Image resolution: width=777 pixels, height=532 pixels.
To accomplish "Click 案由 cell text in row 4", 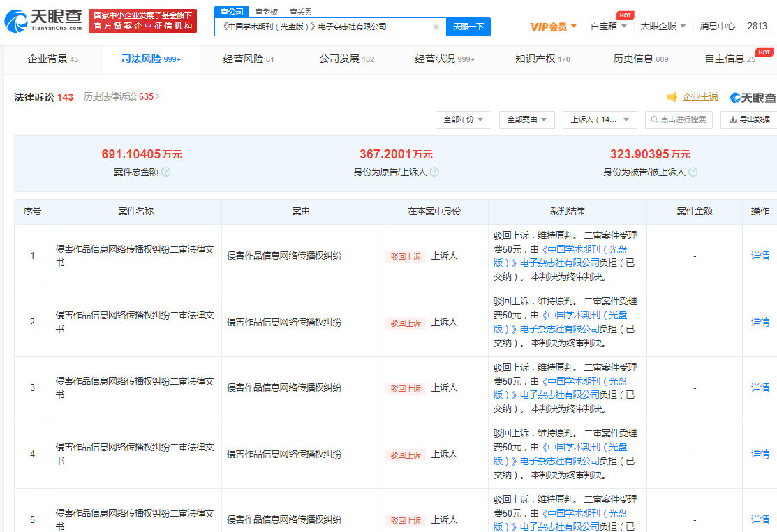I will coord(284,454).
